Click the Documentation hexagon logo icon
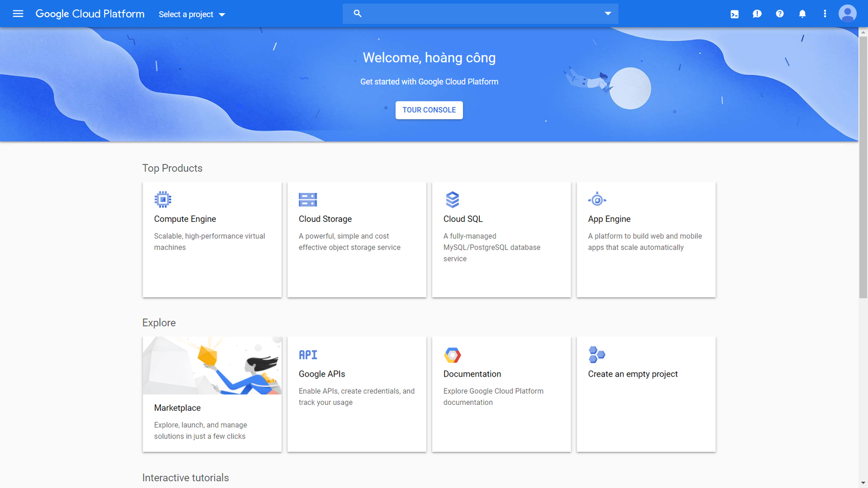Viewport: 868px width, 488px height. pyautogui.click(x=452, y=355)
